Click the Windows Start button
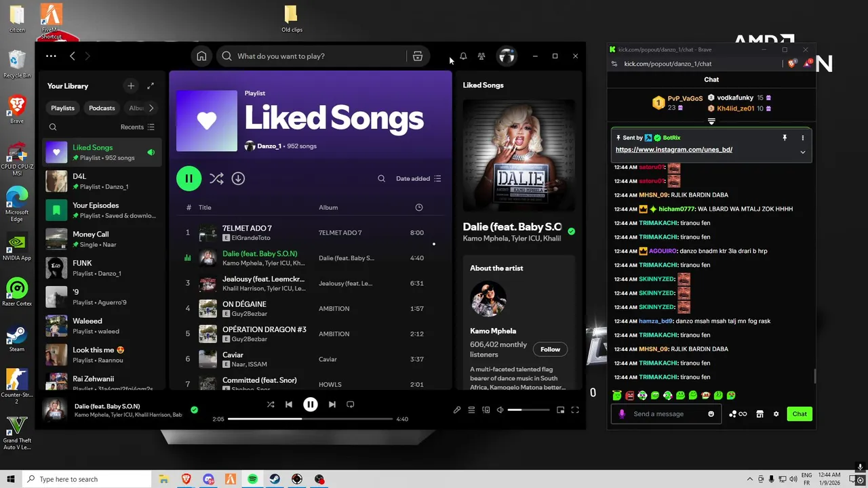This screenshot has width=868, height=488. point(11,479)
